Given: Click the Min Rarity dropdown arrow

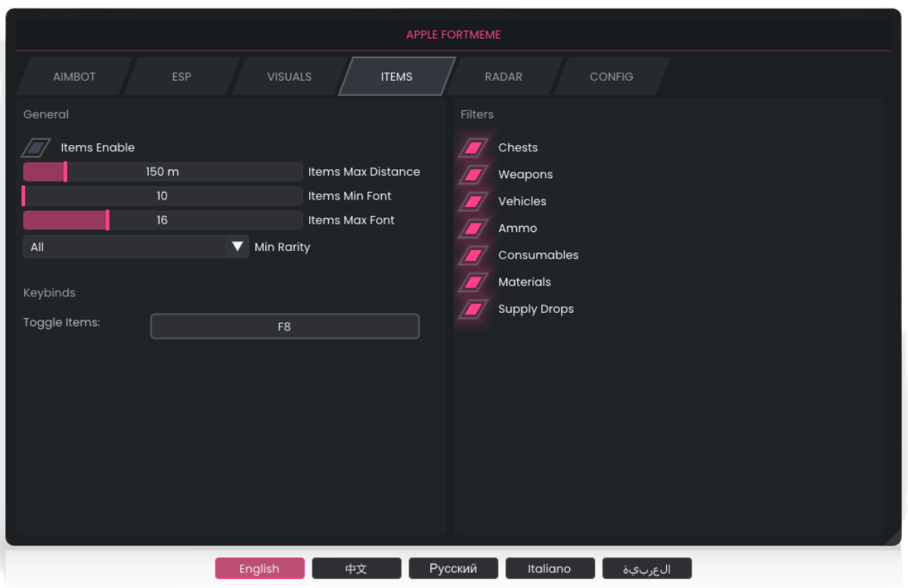Looking at the screenshot, I should coord(237,247).
